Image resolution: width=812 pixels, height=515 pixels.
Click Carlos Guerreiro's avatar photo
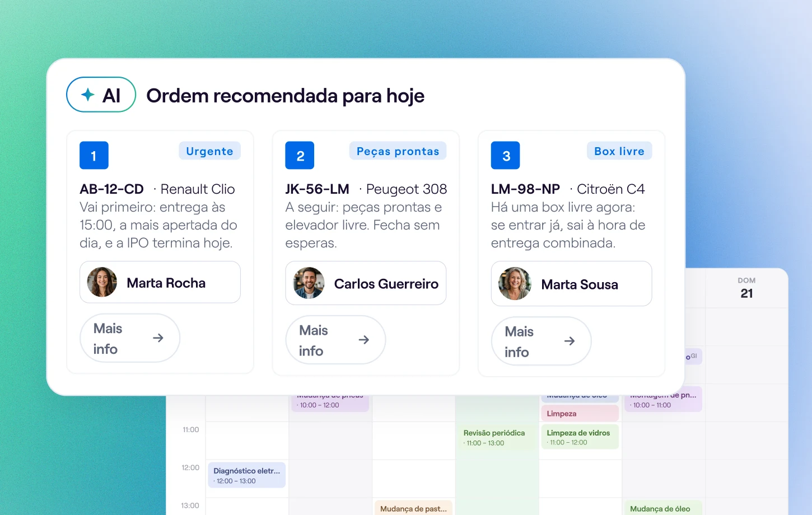click(309, 283)
